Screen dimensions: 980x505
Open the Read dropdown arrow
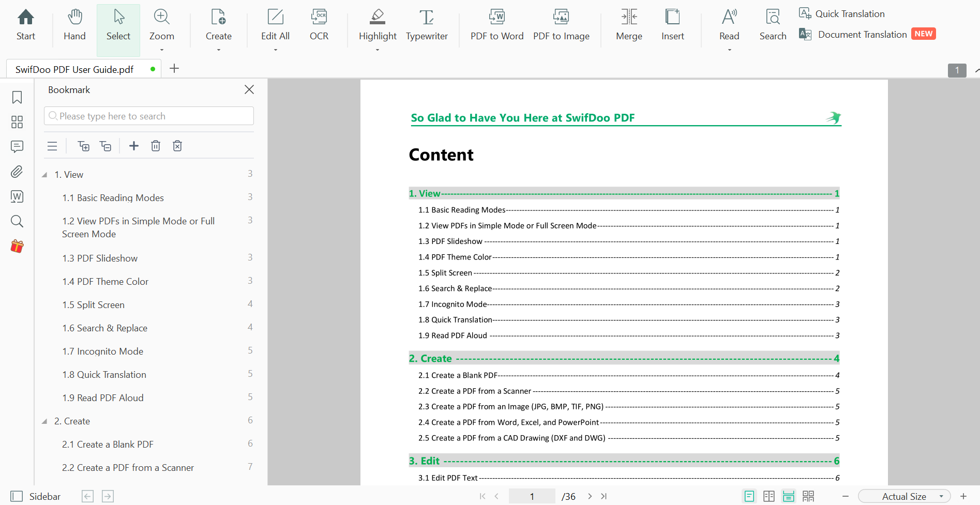pos(730,50)
